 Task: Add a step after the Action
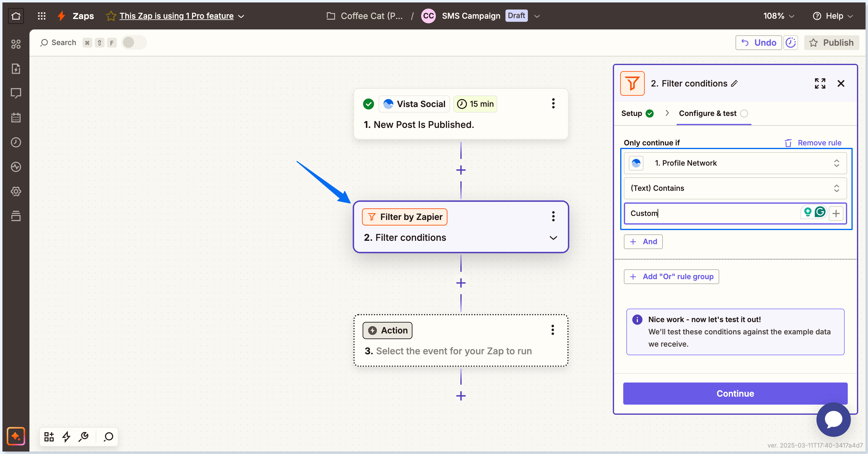click(461, 396)
